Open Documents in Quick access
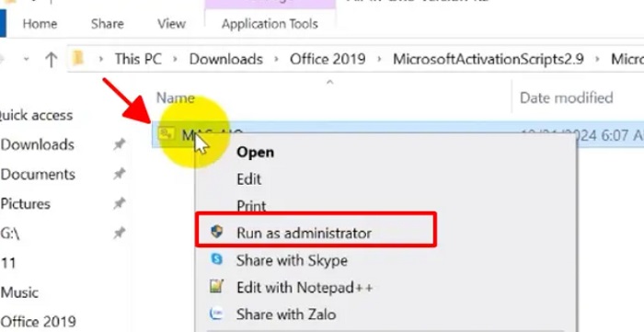The image size is (644, 332). point(38,175)
